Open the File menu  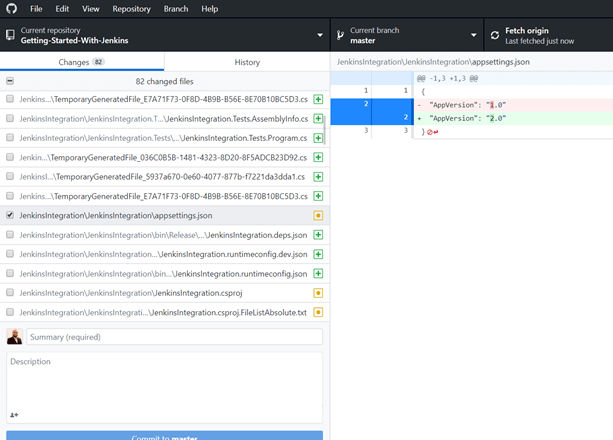pos(36,9)
